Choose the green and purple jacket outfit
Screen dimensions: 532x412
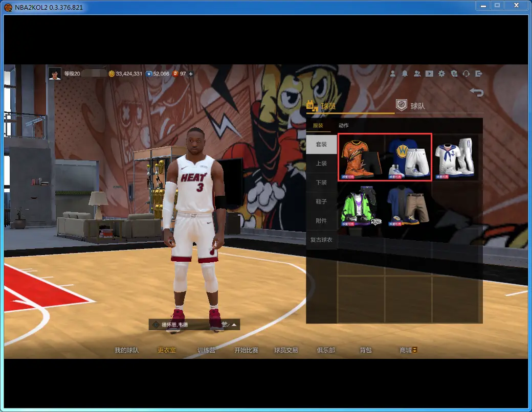click(x=361, y=205)
